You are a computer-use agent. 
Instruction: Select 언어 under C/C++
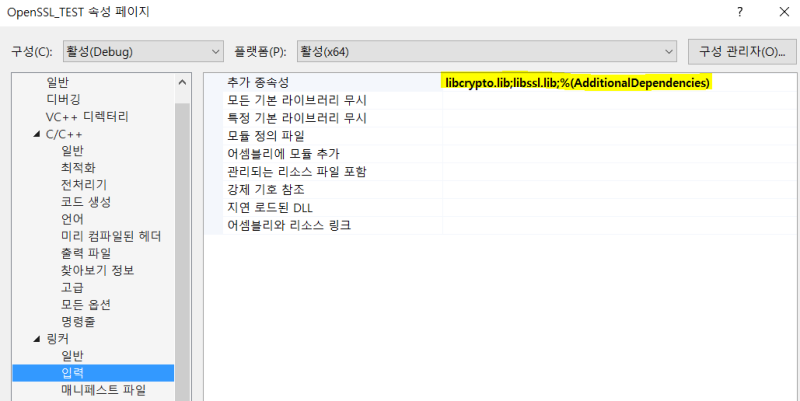pos(72,219)
